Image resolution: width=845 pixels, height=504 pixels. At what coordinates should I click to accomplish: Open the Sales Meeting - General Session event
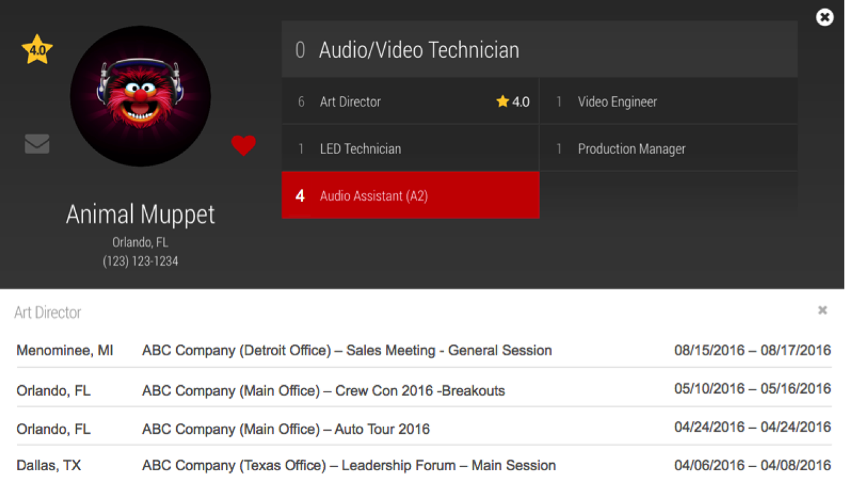(347, 351)
